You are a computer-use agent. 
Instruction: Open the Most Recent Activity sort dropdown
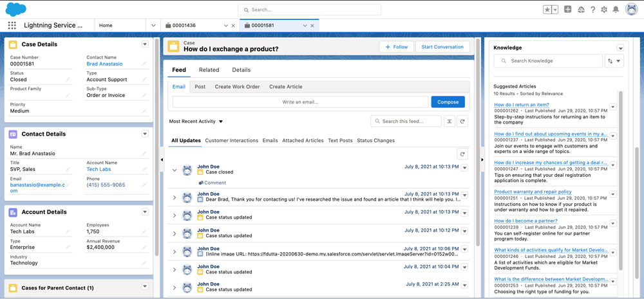[196, 122]
